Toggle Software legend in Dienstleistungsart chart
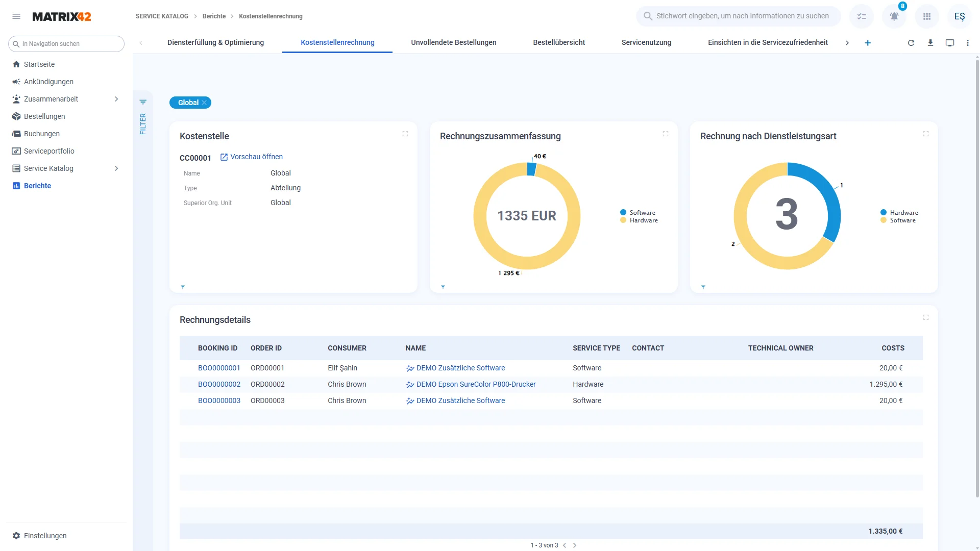Image resolution: width=980 pixels, height=551 pixels. coord(898,220)
